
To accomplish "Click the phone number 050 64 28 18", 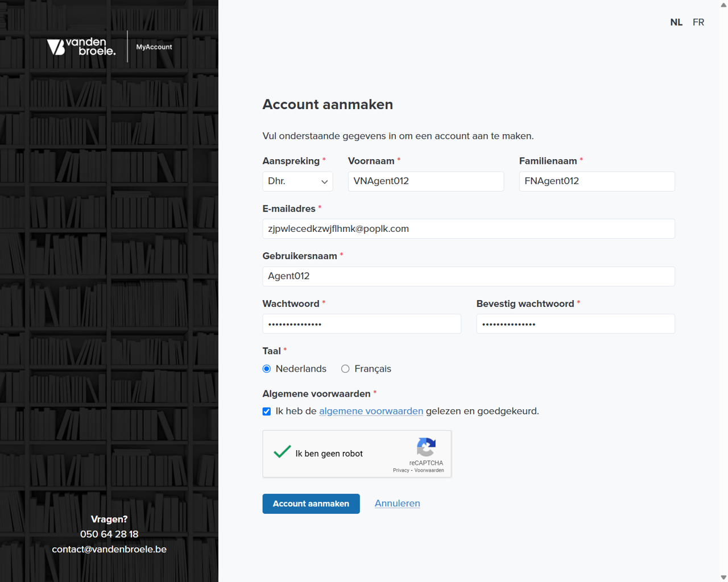I will pyautogui.click(x=109, y=534).
